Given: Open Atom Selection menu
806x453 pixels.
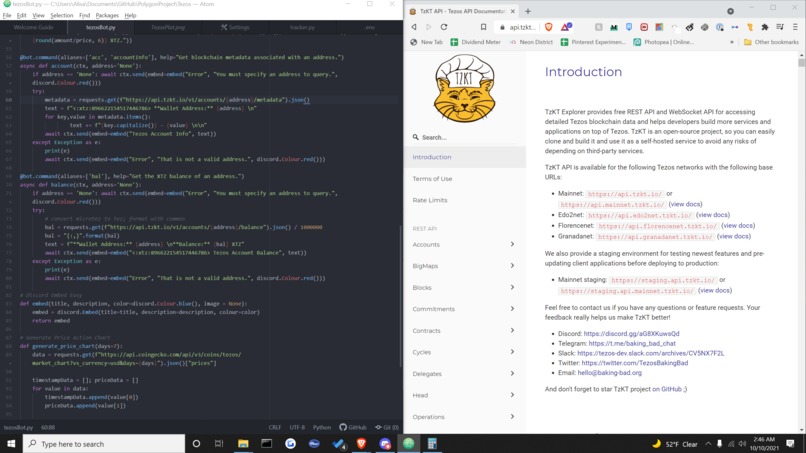Looking at the screenshot, I should click(x=62, y=15).
